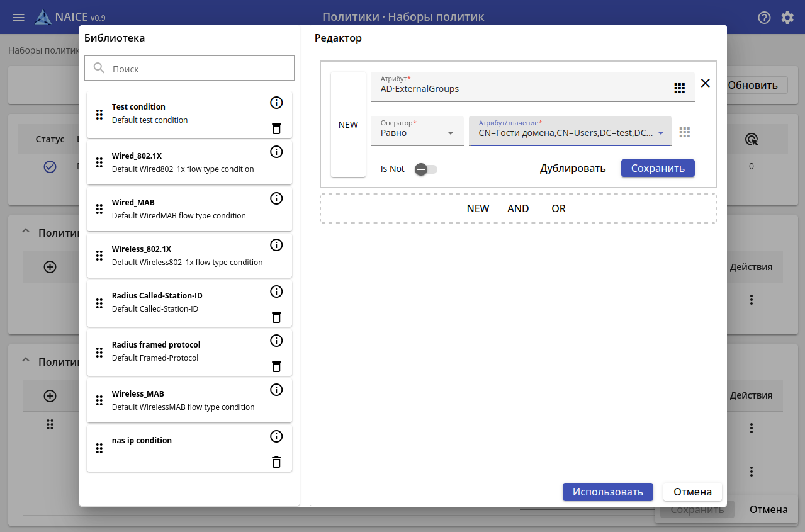
Task: Delete the Test condition library item
Action: pyautogui.click(x=276, y=128)
